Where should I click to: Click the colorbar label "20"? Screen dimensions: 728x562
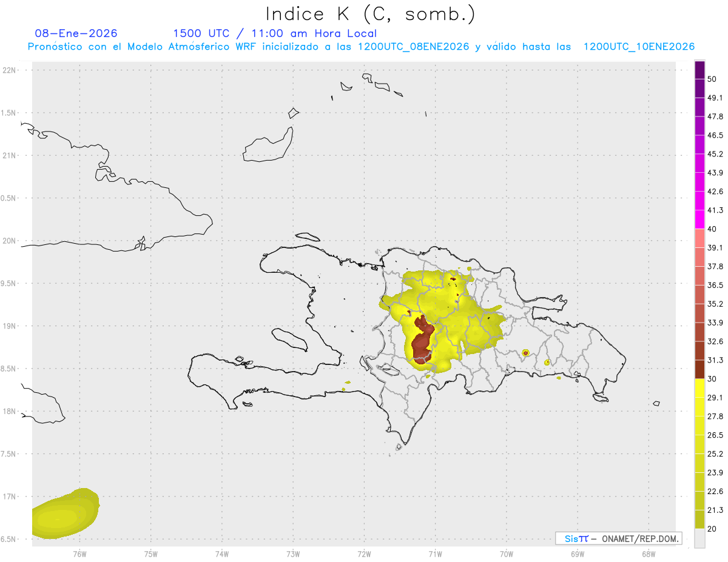coord(712,529)
